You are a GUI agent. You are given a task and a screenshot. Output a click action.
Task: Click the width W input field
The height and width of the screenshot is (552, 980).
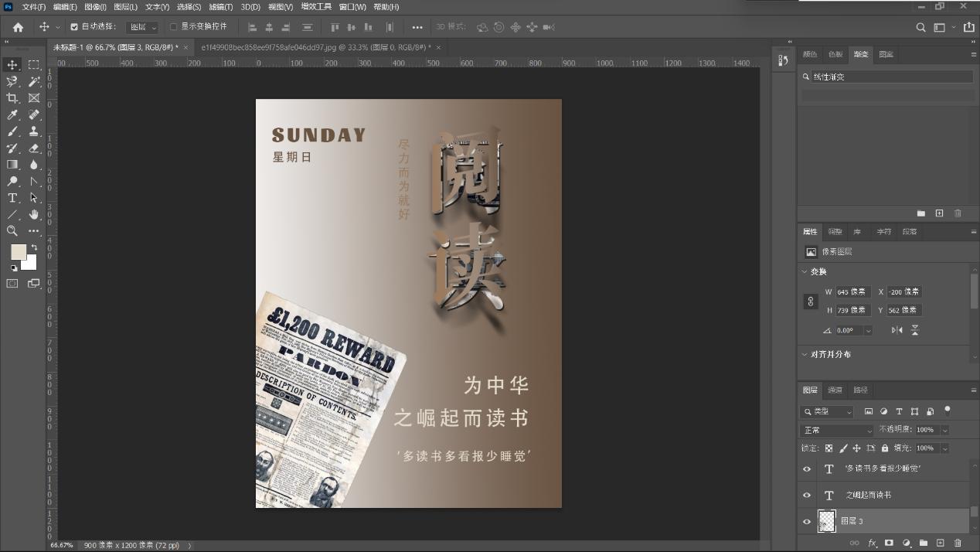(852, 292)
